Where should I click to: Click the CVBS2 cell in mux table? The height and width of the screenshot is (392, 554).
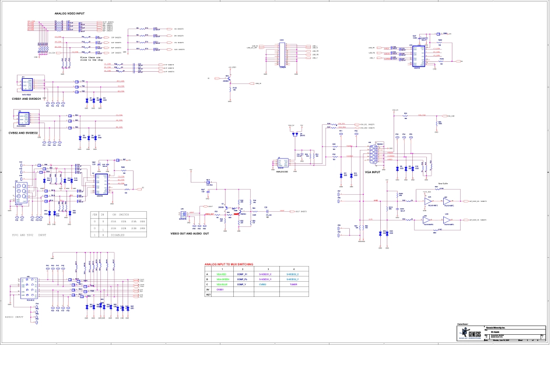click(x=263, y=285)
